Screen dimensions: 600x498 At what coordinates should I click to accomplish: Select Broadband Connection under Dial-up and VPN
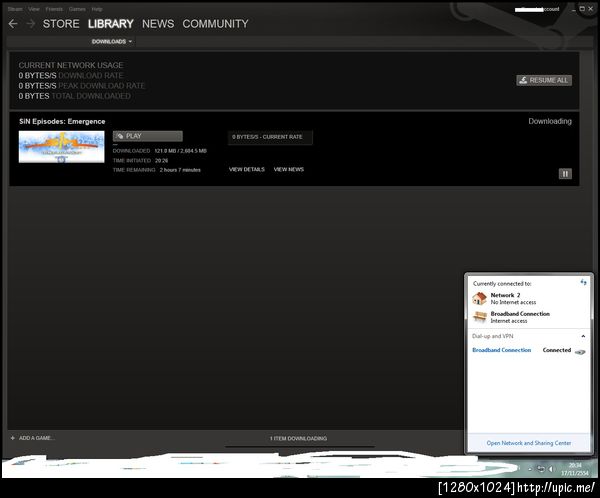tap(502, 350)
